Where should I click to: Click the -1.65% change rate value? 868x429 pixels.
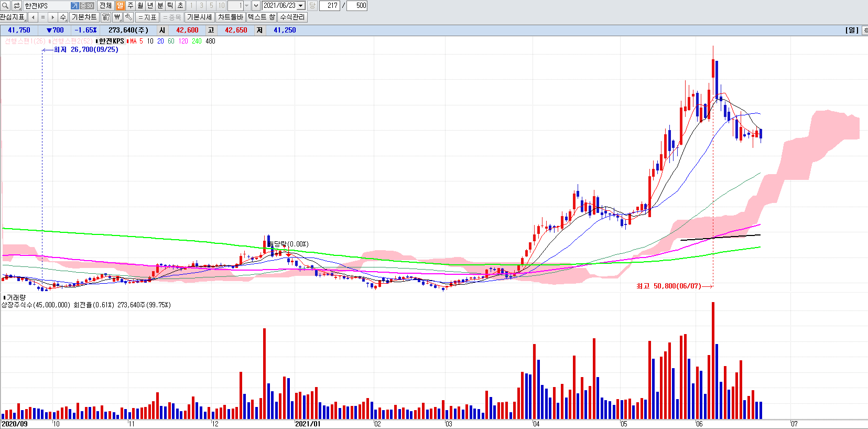[x=85, y=30]
